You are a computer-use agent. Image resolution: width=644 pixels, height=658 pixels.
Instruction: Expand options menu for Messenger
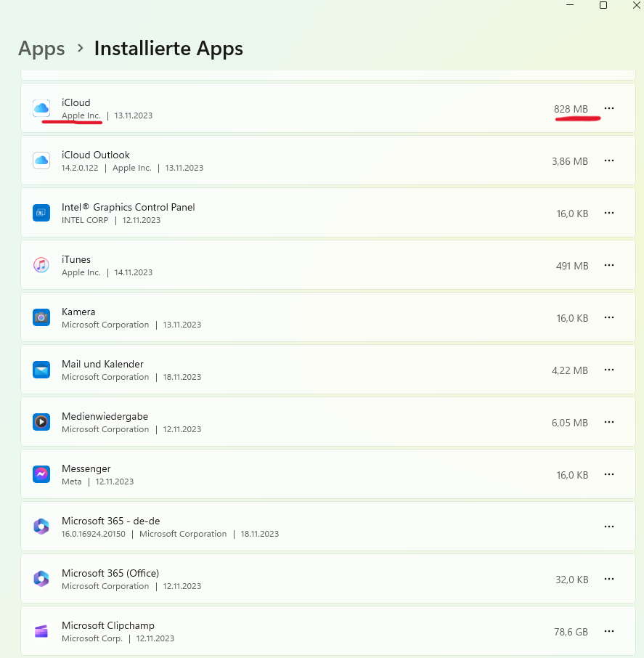pos(609,474)
